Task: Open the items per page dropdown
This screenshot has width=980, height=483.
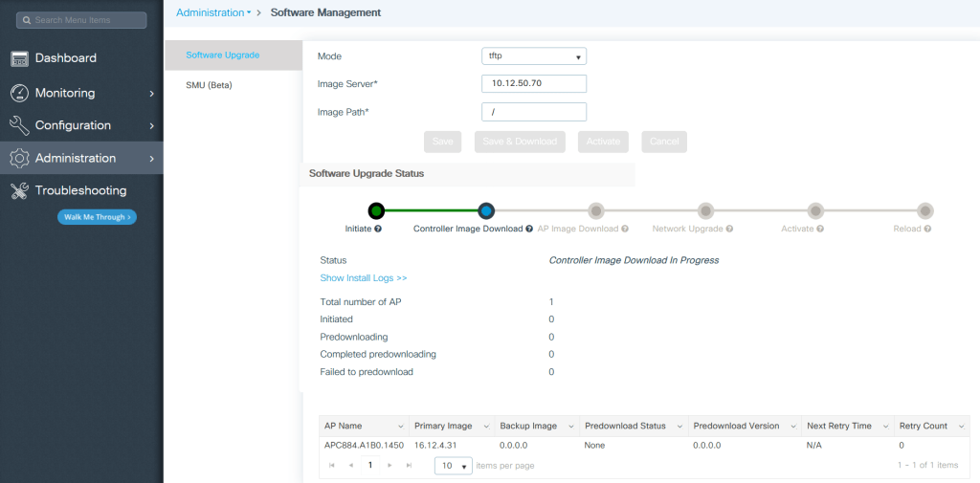Action: (x=454, y=466)
